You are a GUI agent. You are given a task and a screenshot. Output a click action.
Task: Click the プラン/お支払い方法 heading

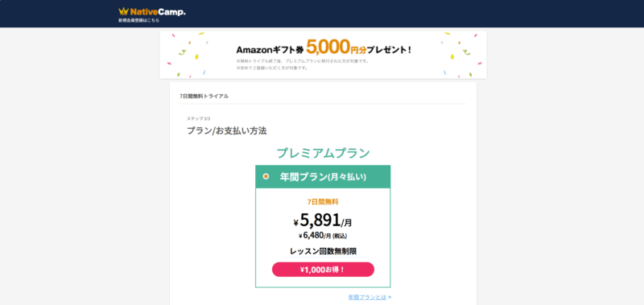pyautogui.click(x=227, y=131)
